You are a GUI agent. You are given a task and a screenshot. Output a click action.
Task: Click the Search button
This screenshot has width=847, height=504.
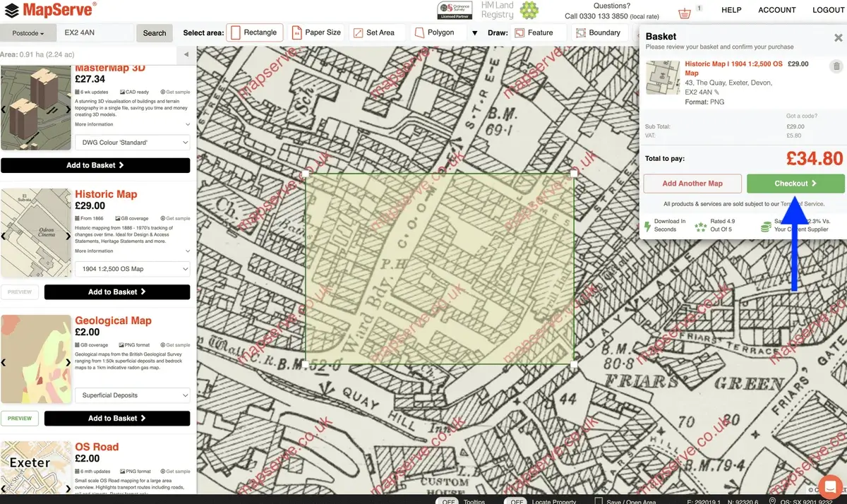pyautogui.click(x=155, y=33)
